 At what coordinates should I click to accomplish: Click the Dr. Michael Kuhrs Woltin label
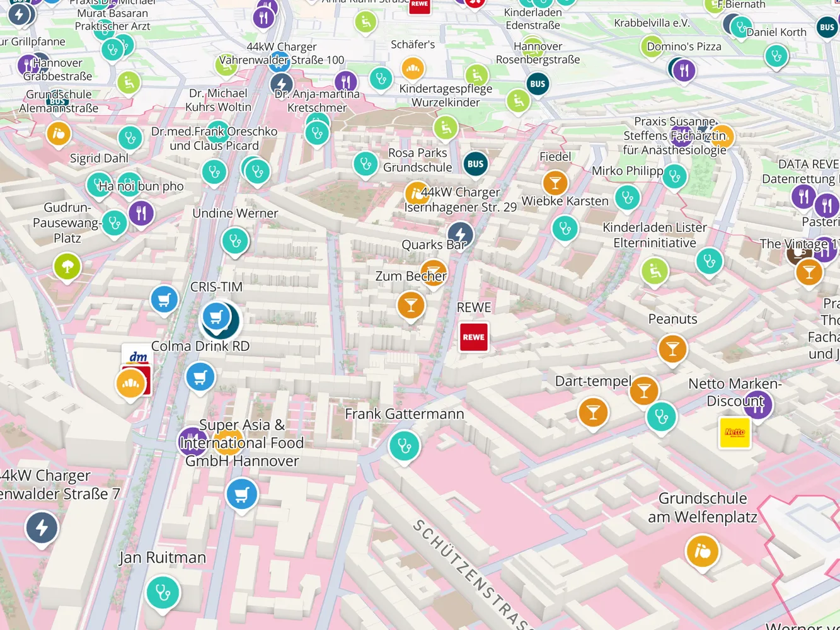tap(218, 100)
